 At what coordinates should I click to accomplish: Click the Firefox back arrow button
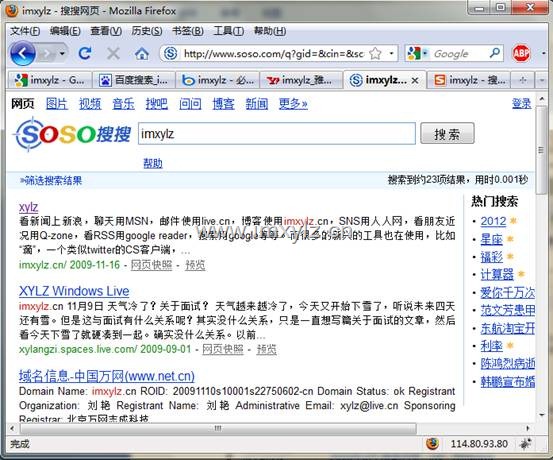[x=23, y=54]
